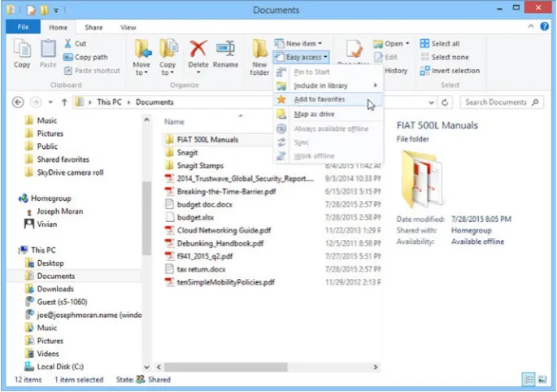Click Paste shortcut in ribbon
This screenshot has width=557, height=392.
[92, 71]
